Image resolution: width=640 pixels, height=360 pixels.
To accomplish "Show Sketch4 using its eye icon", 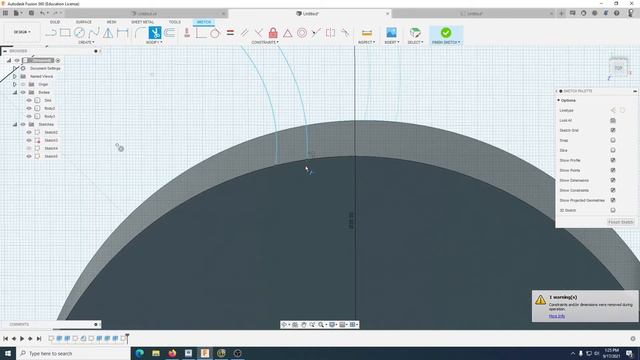I will (x=29, y=148).
